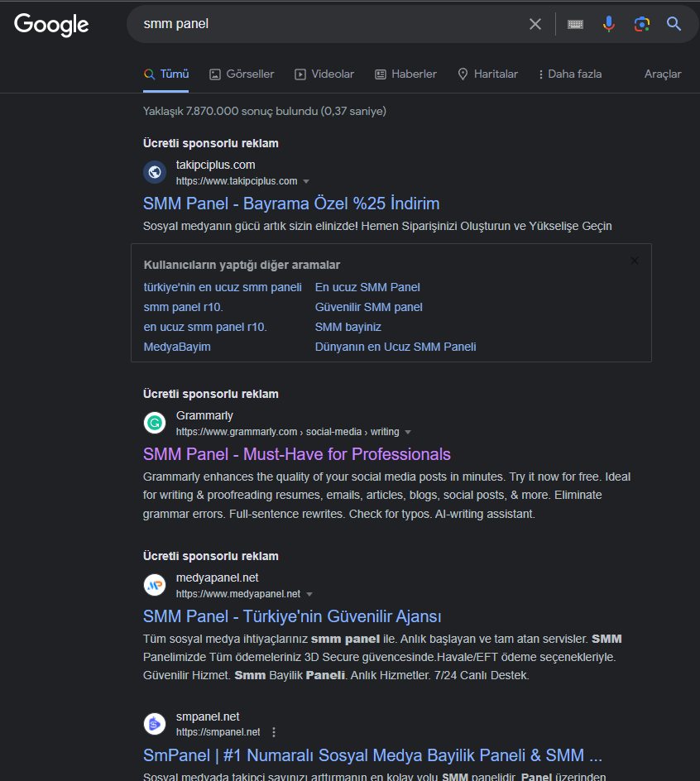Viewport: 700px width, 781px height.
Task: Open the 'SmPanel | #1 Numaralı Sosyal Medya' result
Action: pos(372,755)
